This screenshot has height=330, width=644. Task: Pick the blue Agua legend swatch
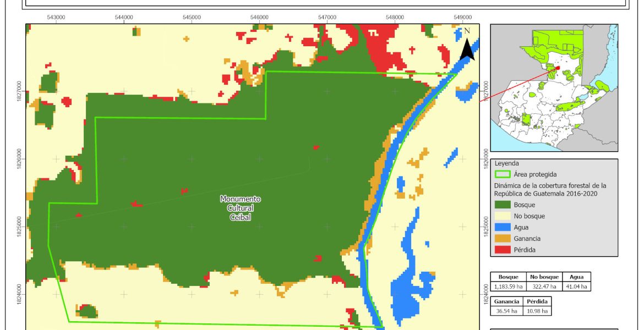[x=503, y=227]
